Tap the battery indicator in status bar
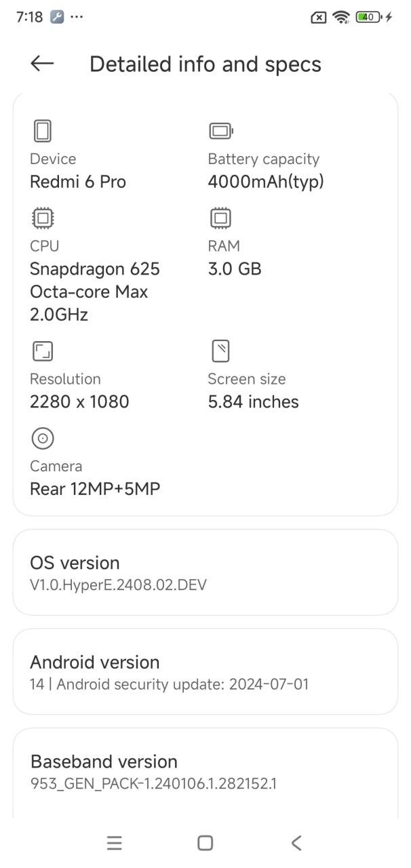Image resolution: width=411 pixels, height=868 pixels. (x=370, y=18)
